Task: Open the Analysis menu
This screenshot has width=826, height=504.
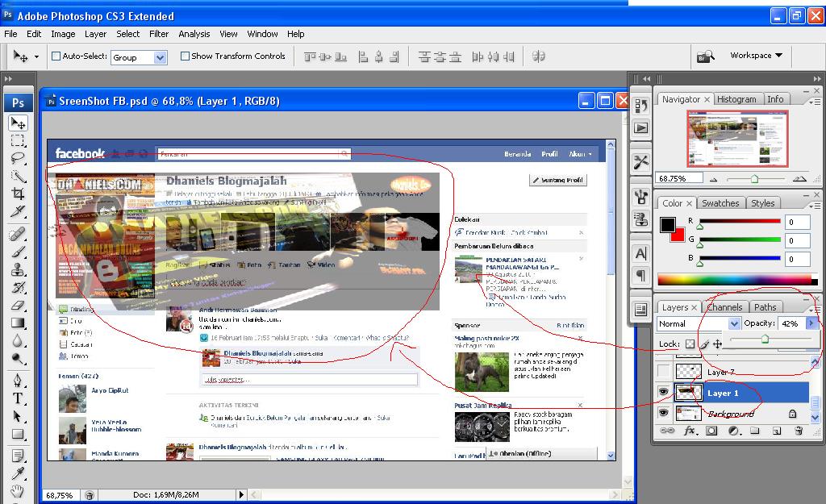Action: coord(194,34)
